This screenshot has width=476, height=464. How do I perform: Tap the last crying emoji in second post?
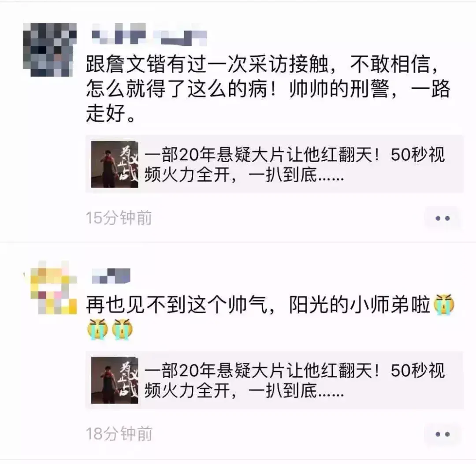point(123,329)
